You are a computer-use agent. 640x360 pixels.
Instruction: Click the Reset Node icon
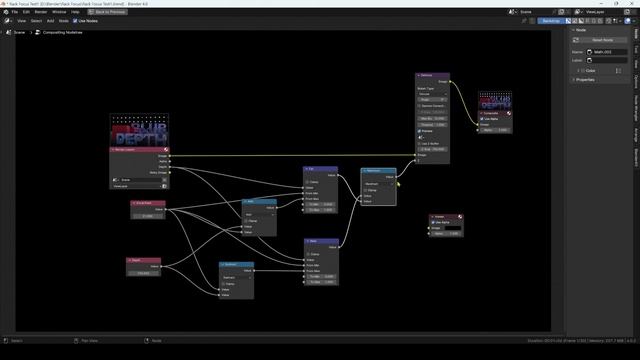click(576, 40)
